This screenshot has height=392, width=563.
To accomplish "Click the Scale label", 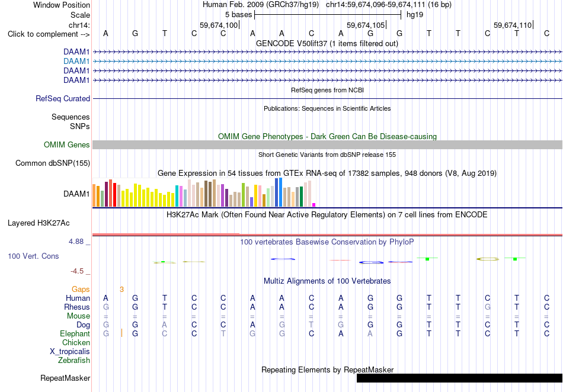I will 80,15.
